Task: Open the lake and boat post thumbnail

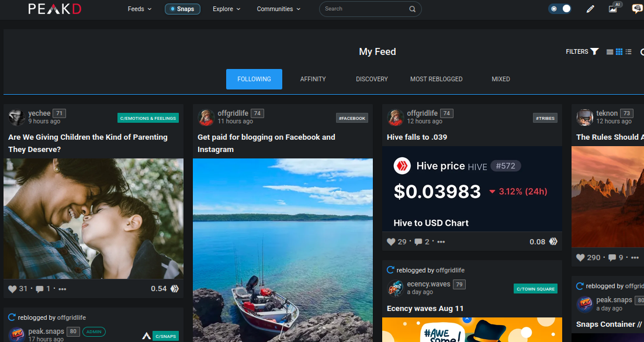Action: (283, 250)
